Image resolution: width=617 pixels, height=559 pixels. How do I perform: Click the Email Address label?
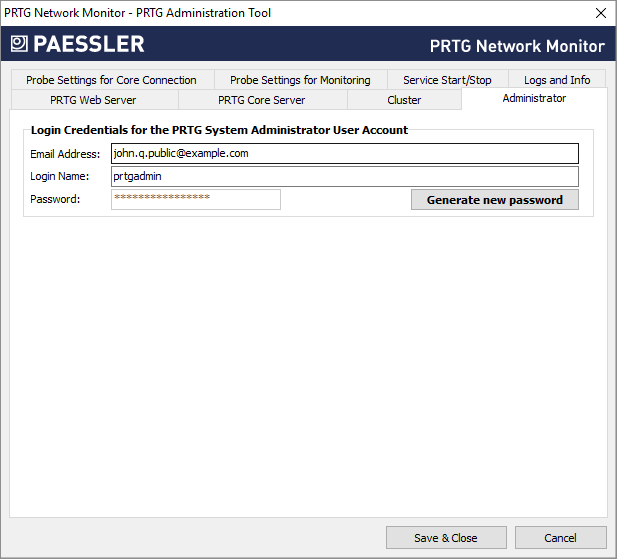(x=65, y=154)
